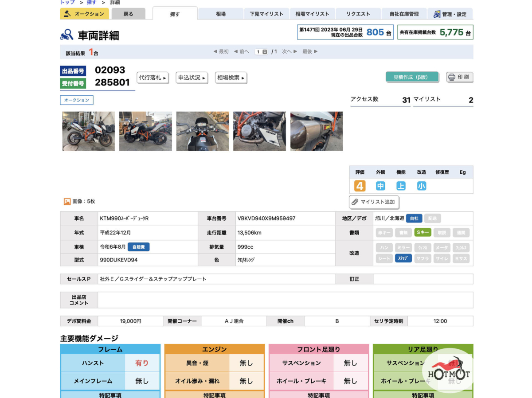Click the トップ breadcrumb link
Image resolution: width=532 pixels, height=398 pixels.
(67, 2)
